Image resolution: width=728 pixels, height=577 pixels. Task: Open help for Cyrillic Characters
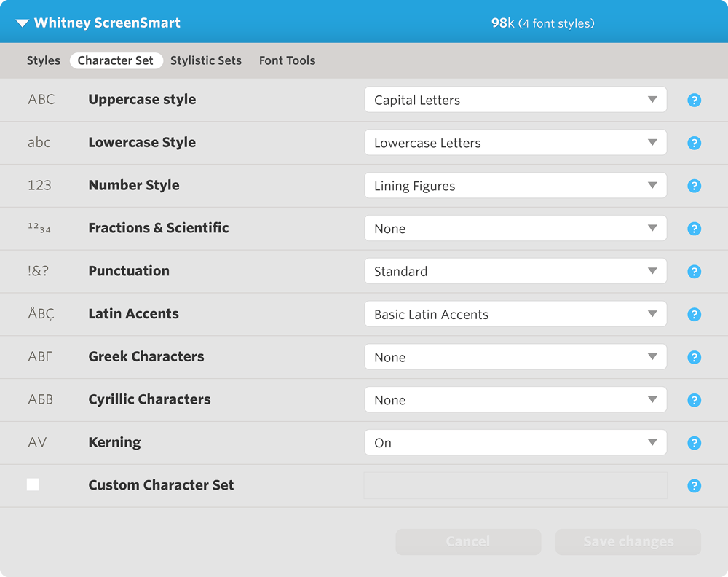pos(694,400)
